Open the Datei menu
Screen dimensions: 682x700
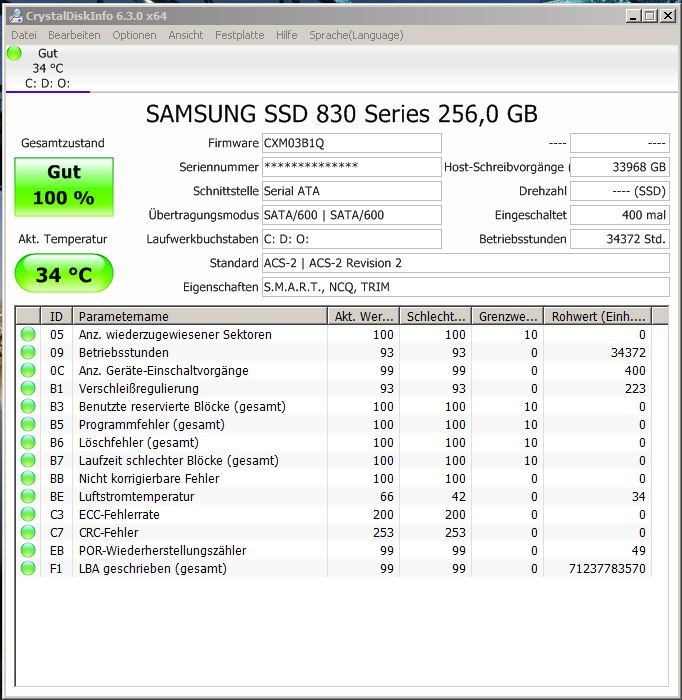(x=24, y=35)
